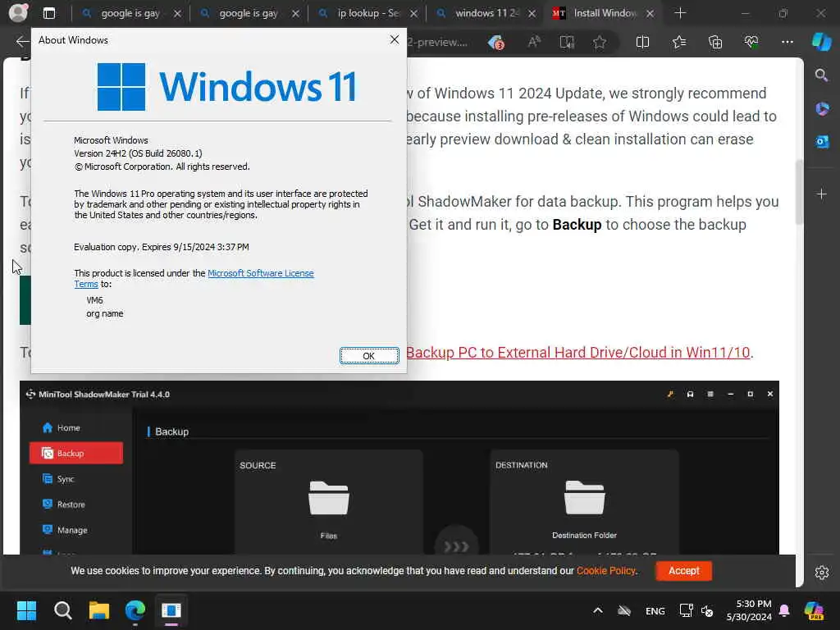The height and width of the screenshot is (630, 840).
Task: Open notifications bell icon
Action: [784, 610]
